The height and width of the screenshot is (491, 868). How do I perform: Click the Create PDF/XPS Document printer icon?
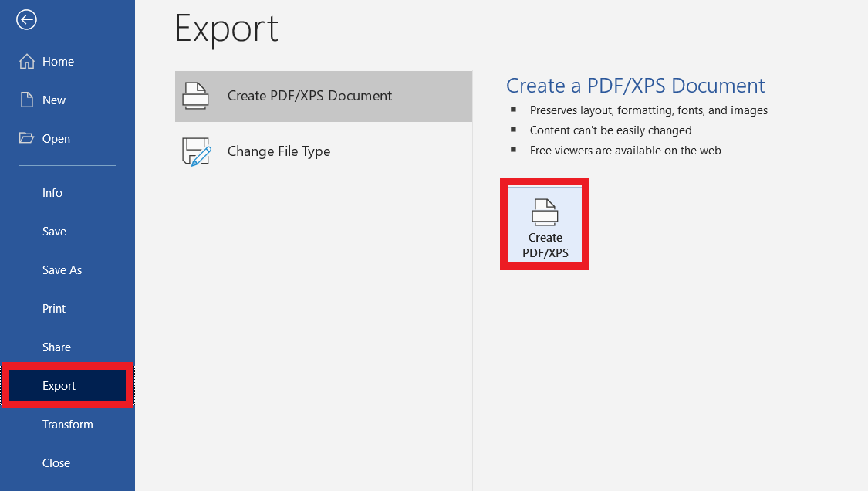(195, 96)
